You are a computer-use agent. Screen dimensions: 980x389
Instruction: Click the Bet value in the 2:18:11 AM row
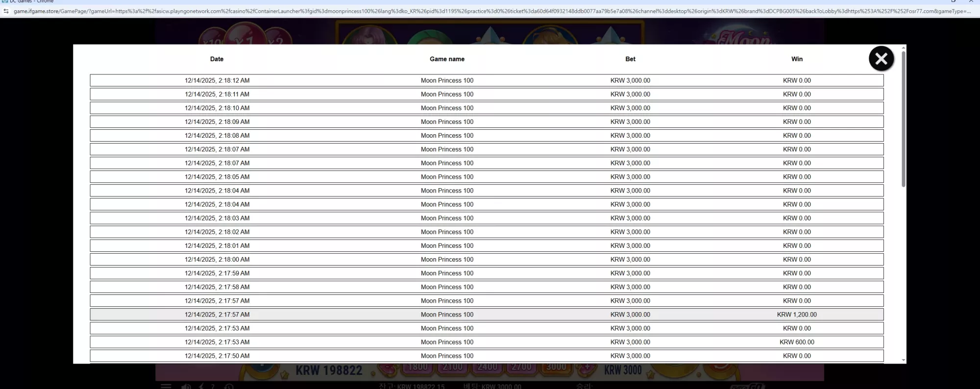coord(630,95)
